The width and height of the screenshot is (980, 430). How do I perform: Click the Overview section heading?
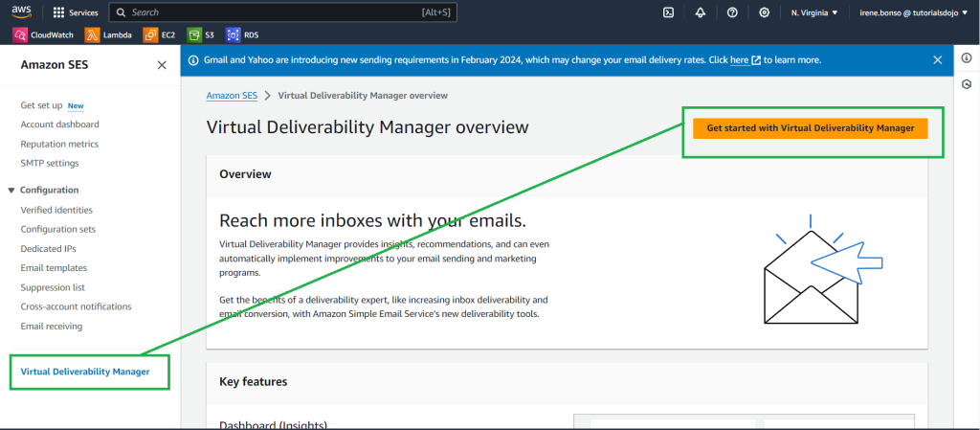[246, 174]
